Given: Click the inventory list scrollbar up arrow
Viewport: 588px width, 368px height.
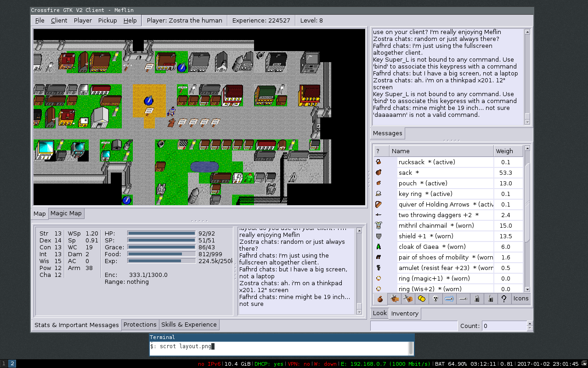Looking at the screenshot, I should [527, 149].
